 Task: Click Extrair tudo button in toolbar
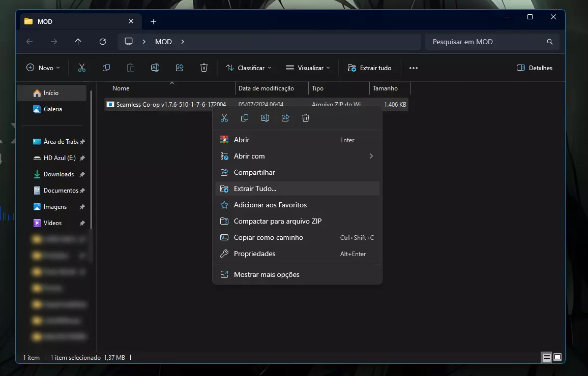pos(370,68)
